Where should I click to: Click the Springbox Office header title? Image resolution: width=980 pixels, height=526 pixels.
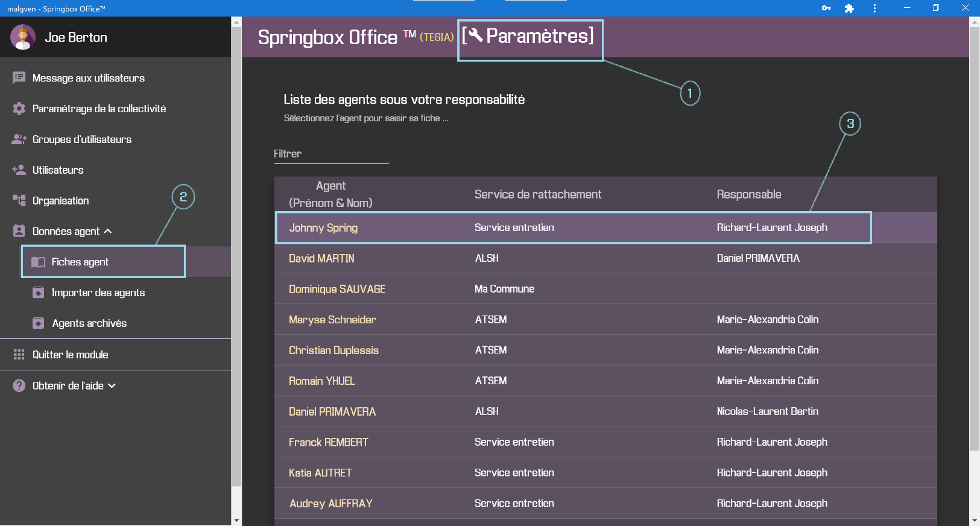(327, 37)
